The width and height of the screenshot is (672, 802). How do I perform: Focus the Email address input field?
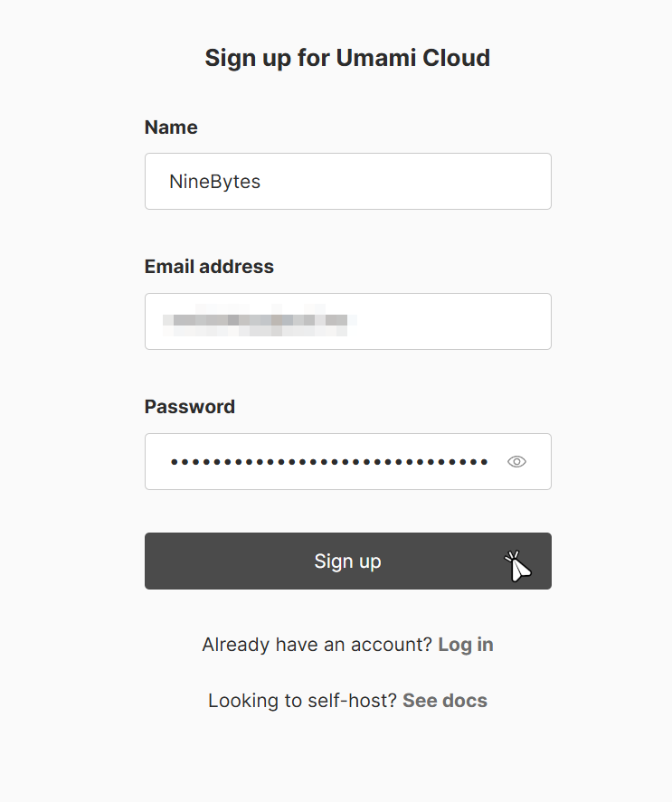point(347,321)
